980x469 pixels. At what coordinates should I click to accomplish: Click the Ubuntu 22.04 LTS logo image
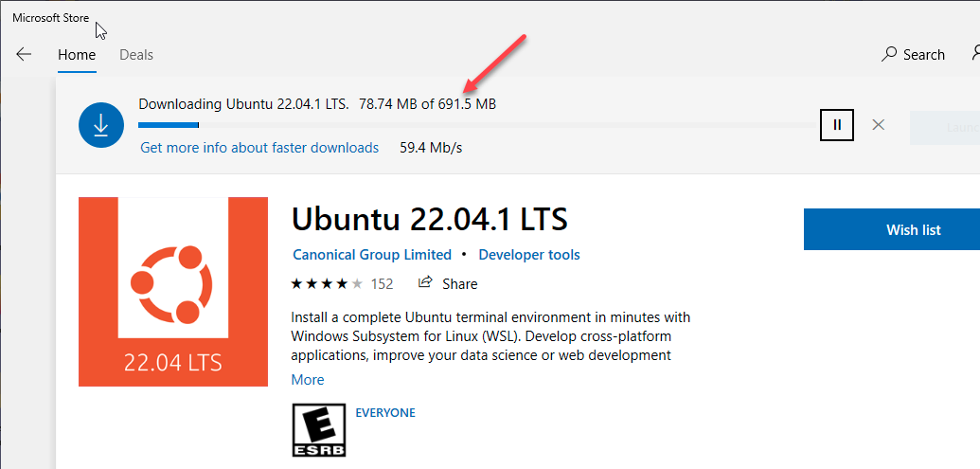[173, 292]
